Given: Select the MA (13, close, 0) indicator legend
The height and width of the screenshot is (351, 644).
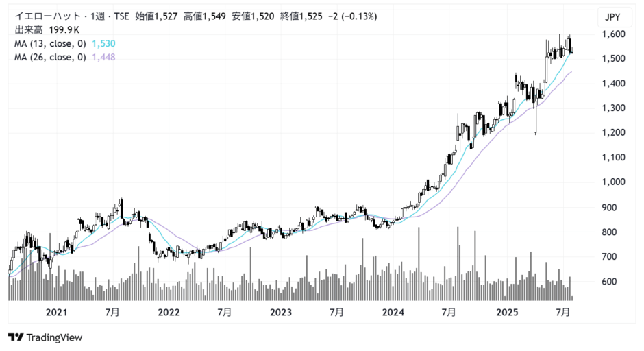Looking at the screenshot, I should 50,43.
